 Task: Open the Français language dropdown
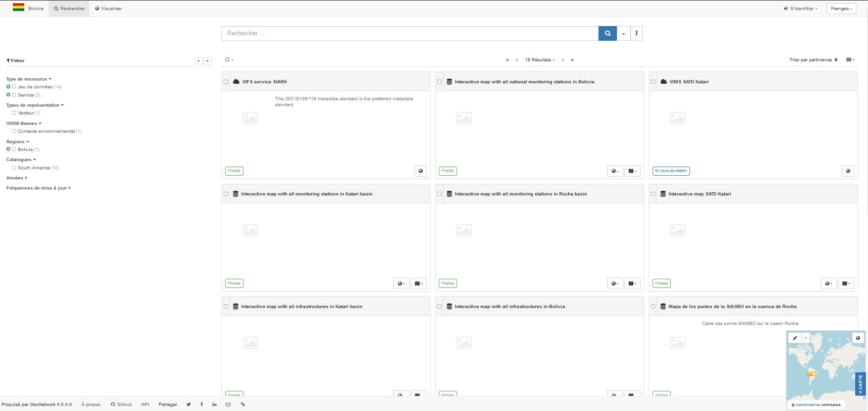[x=841, y=9]
